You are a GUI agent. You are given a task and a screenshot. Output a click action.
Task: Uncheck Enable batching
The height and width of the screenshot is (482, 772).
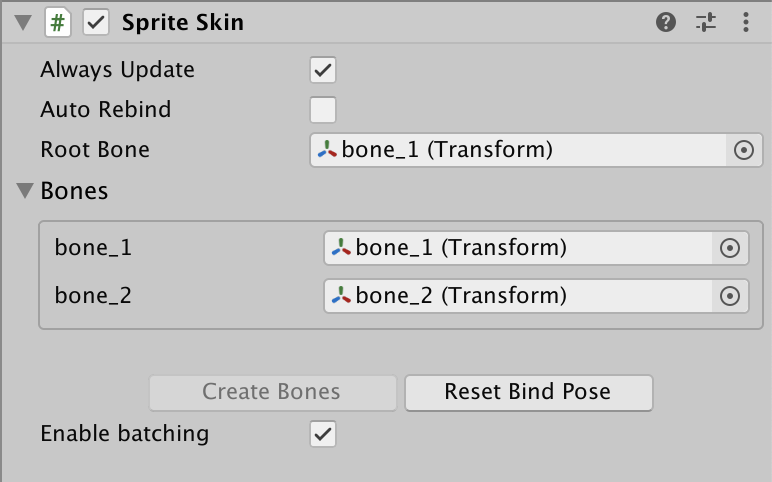[323, 434]
